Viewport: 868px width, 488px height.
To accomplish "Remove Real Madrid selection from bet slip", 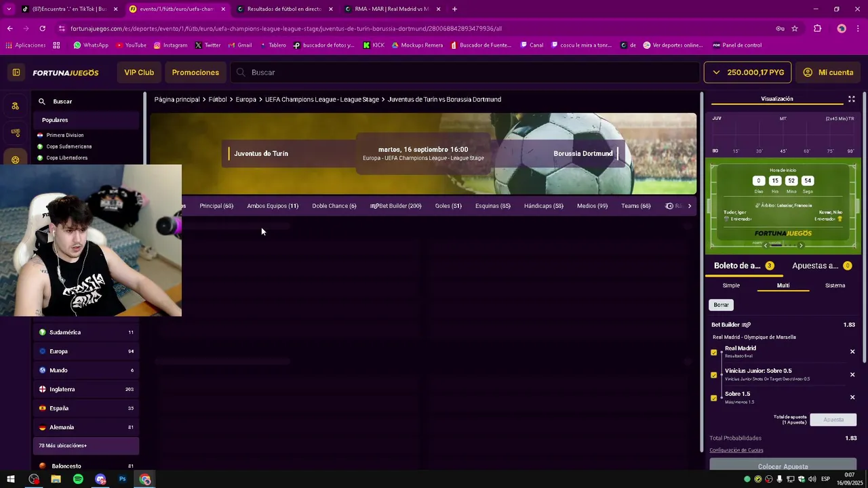I will 852,352.
